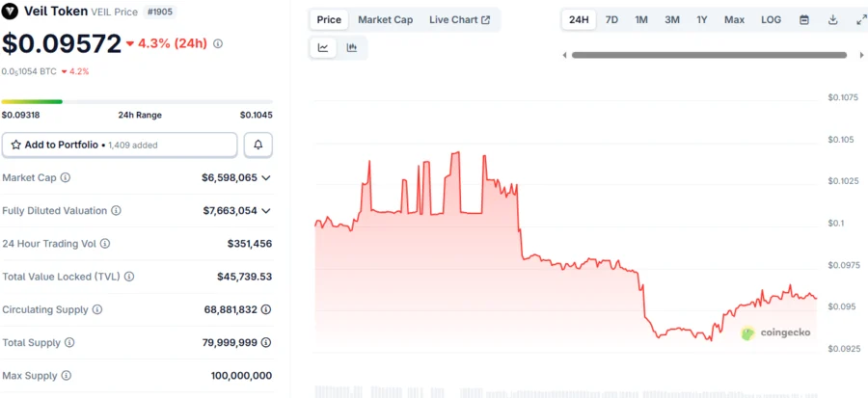Open the Live Chart link
Screen dimensions: 868x398
pyautogui.click(x=459, y=19)
